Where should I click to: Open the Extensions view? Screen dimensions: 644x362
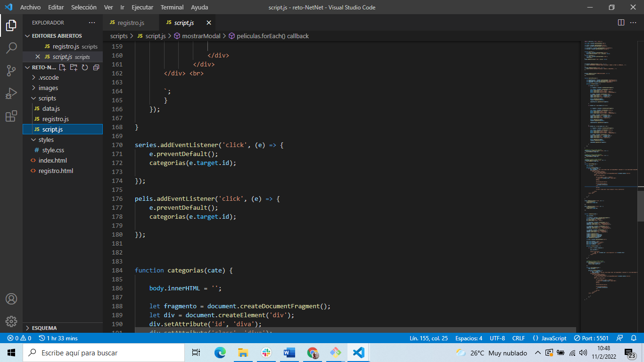click(x=11, y=116)
